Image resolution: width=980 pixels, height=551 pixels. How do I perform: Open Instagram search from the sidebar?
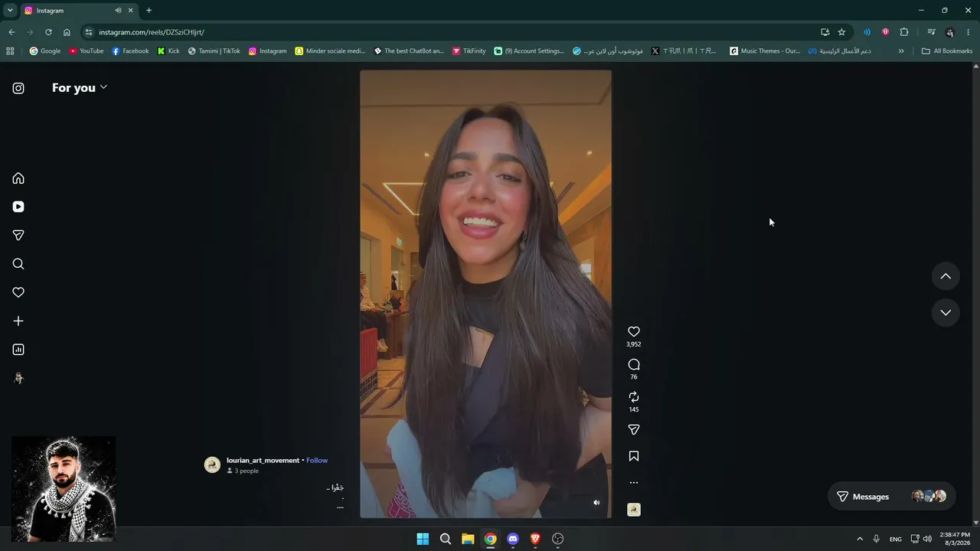[x=18, y=264]
